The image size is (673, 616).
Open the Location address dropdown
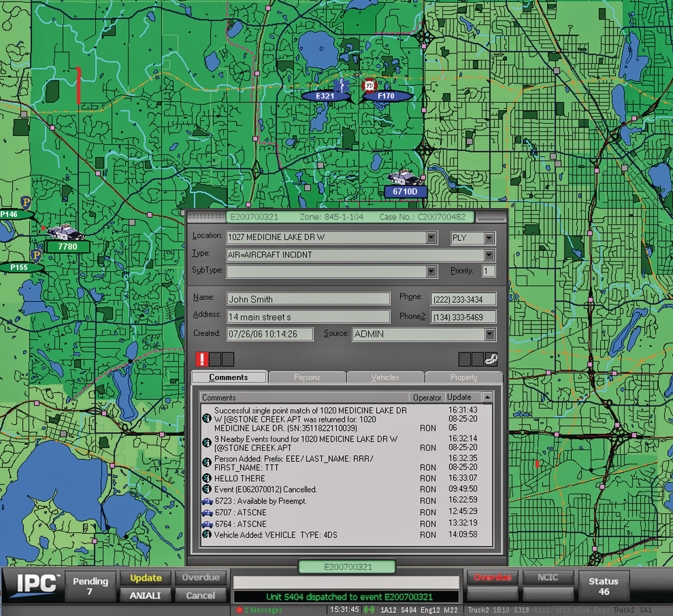431,237
